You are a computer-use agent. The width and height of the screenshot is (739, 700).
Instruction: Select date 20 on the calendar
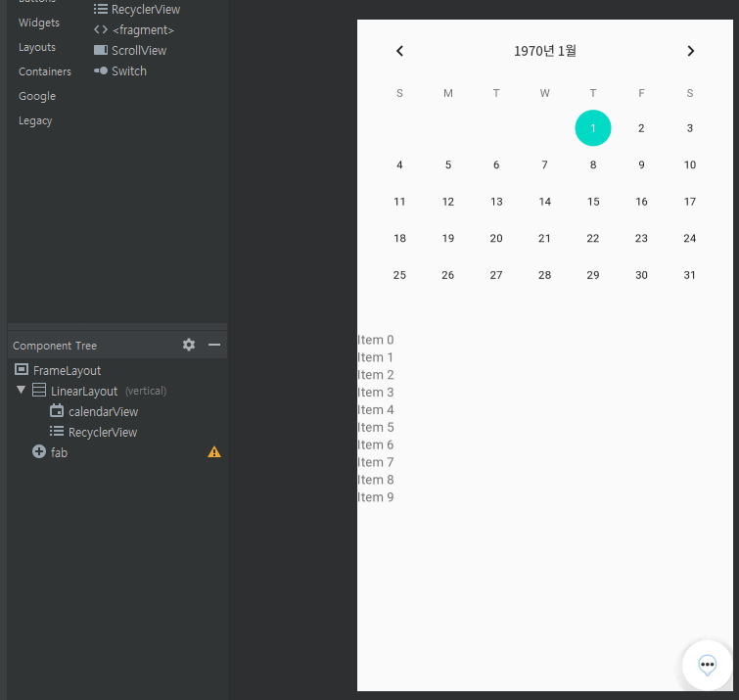coord(496,239)
